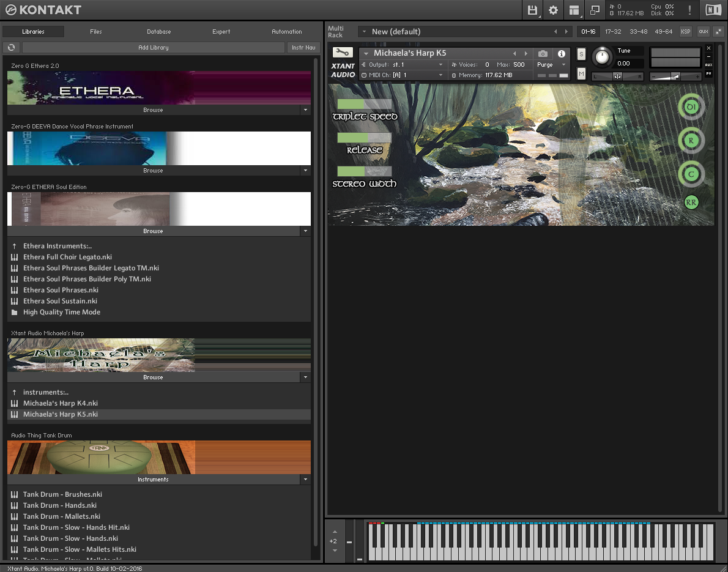728x572 pixels.
Task: Switch to the Files tab
Action: click(x=96, y=32)
